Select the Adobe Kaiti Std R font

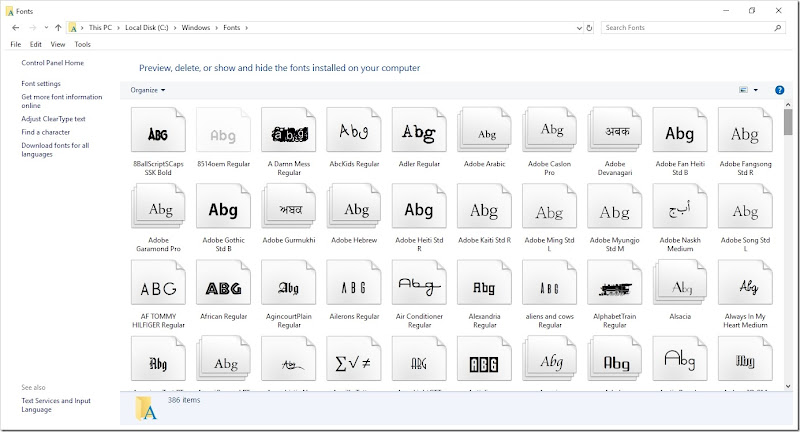click(485, 206)
